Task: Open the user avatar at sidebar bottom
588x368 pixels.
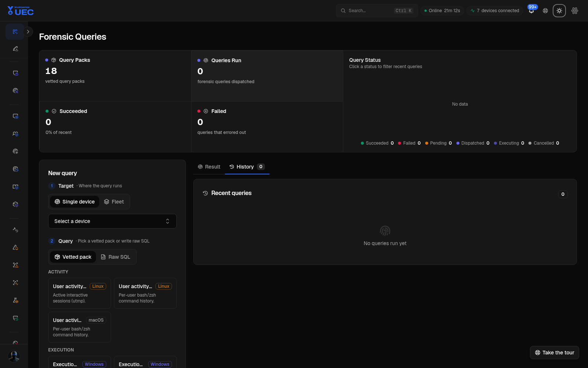Action: point(14,356)
